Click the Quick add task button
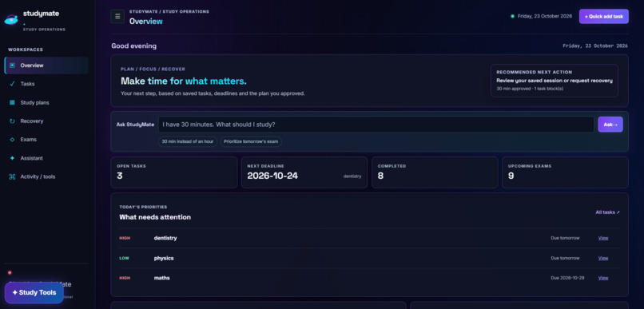Screen dimensions: 644x309 click(x=604, y=17)
